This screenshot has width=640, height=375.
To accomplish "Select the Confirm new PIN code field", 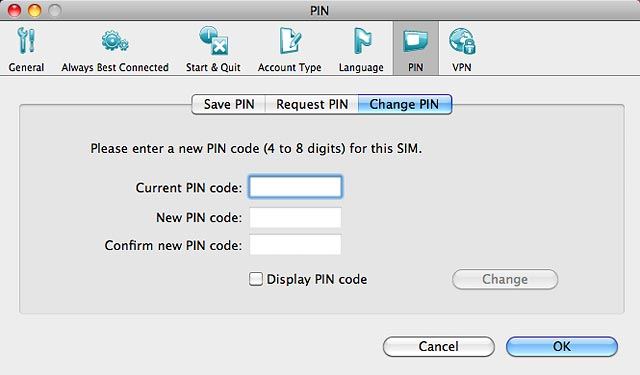I will 296,245.
